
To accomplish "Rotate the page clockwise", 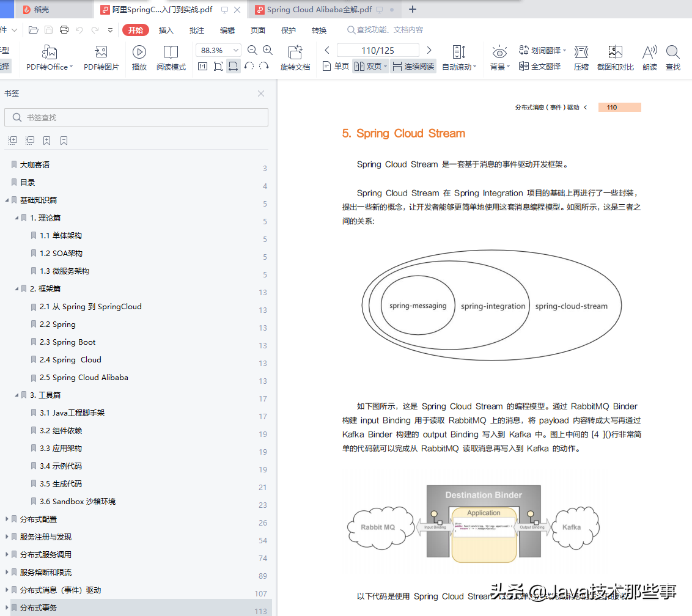I will pyautogui.click(x=264, y=66).
